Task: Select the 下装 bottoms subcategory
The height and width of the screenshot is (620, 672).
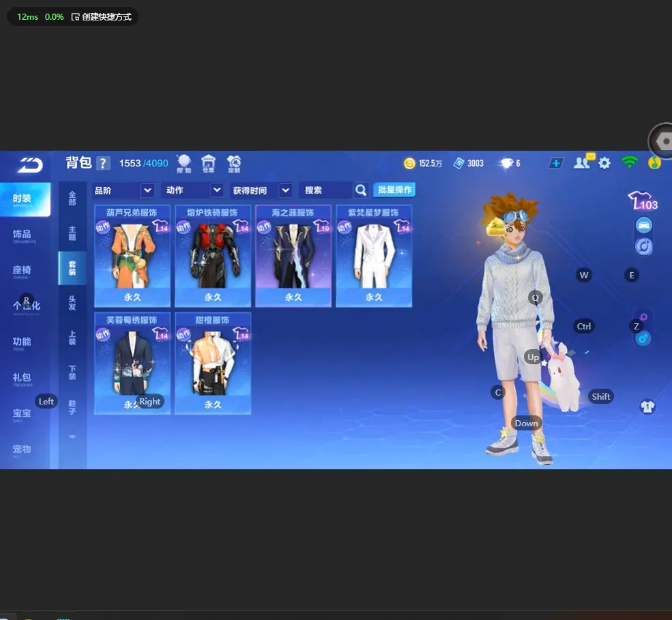Action: 72,373
